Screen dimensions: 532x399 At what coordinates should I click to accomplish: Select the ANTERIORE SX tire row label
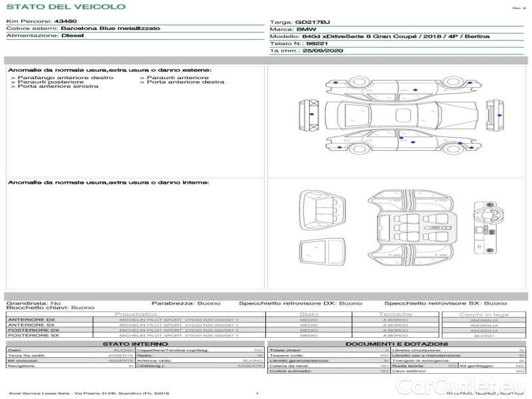point(31,325)
